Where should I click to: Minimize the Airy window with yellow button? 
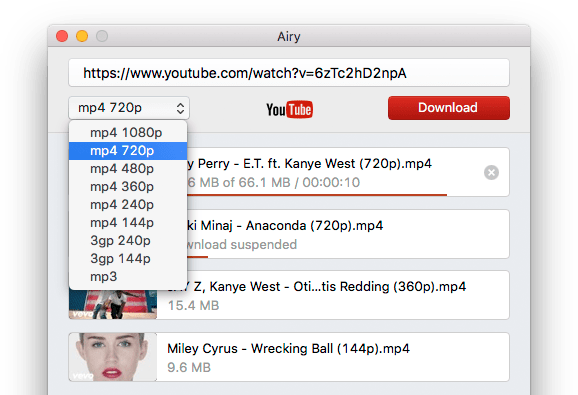click(82, 36)
